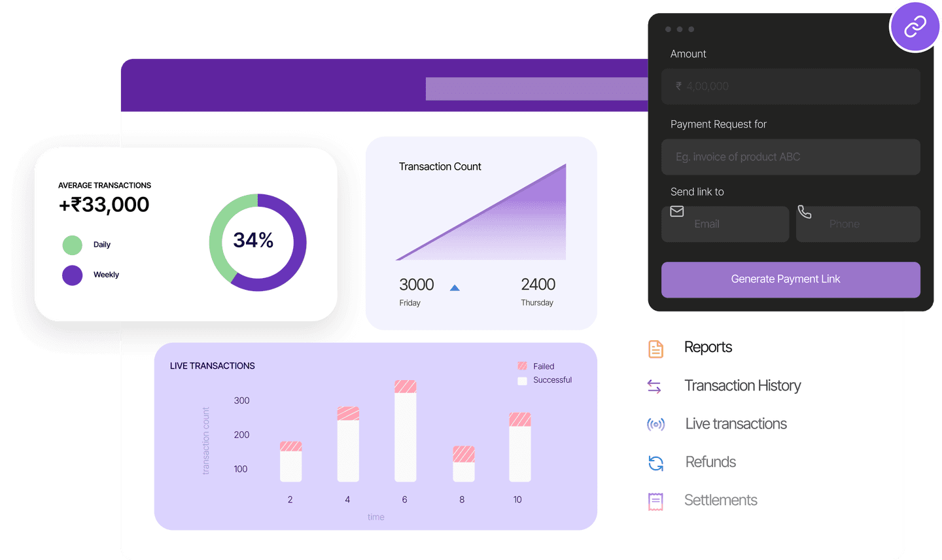Toggle the Daily legend indicator
This screenshot has width=942, height=560.
(72, 245)
